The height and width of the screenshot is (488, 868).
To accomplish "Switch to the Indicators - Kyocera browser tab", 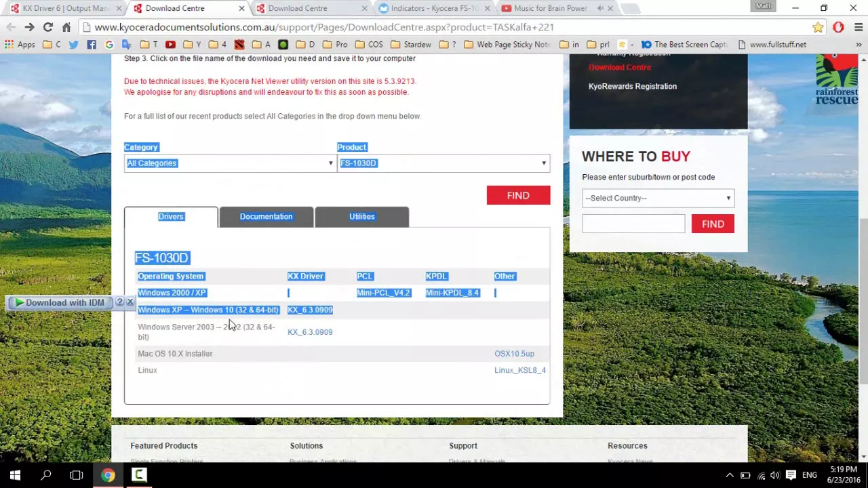I will pos(435,8).
